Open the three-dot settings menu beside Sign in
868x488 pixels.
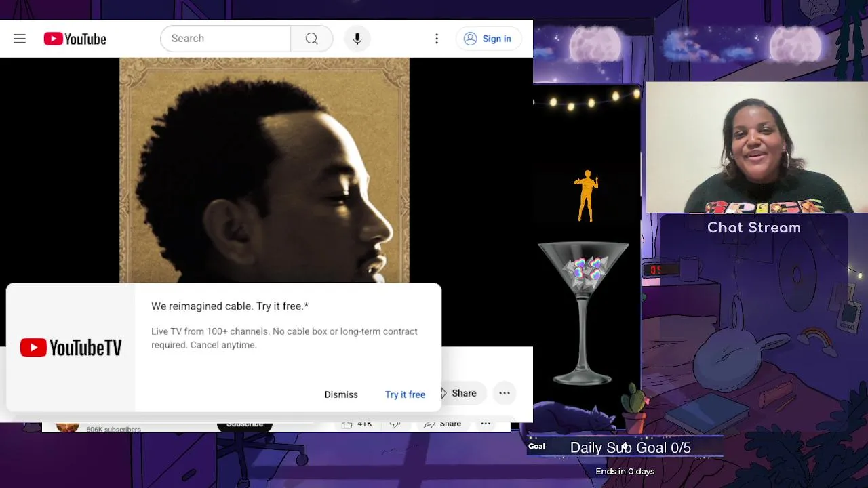coord(437,39)
